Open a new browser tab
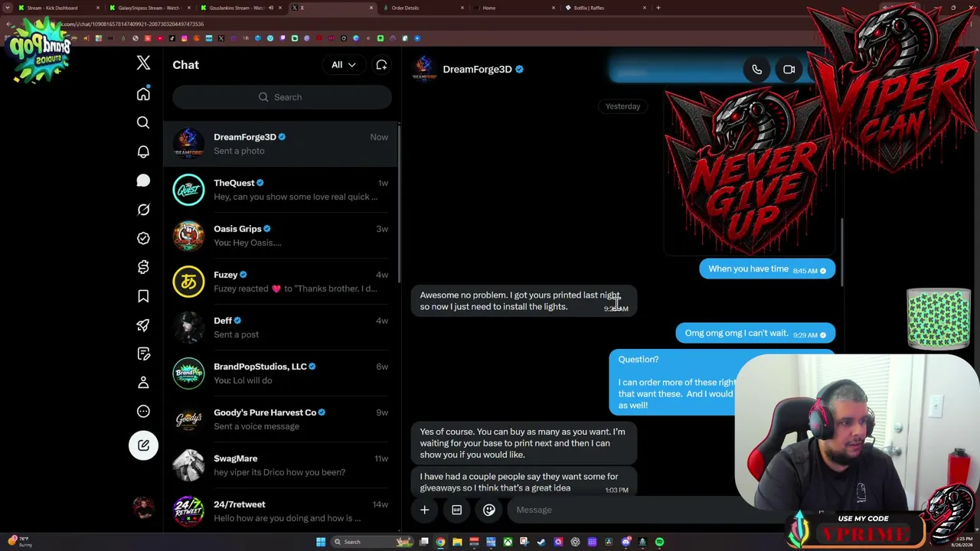Image resolution: width=980 pixels, height=551 pixels. 658,8
